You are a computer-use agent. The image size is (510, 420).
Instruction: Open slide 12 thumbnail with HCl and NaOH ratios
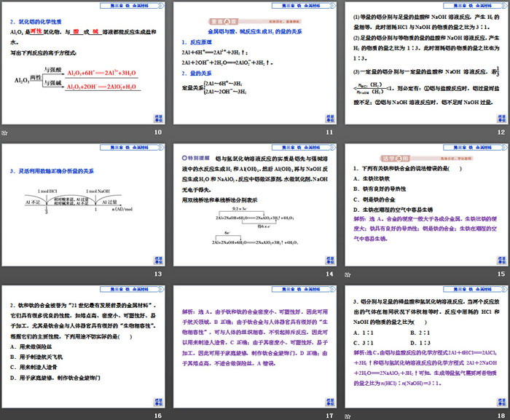click(425, 63)
